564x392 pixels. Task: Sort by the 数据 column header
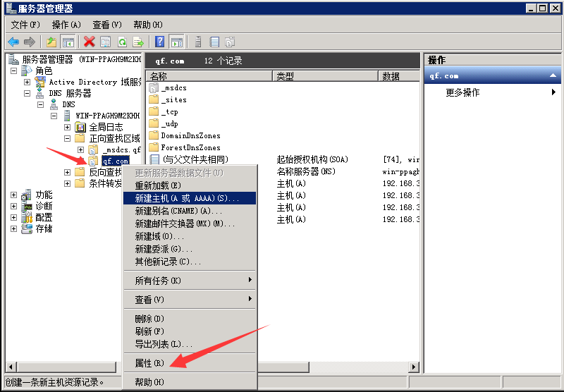point(399,76)
